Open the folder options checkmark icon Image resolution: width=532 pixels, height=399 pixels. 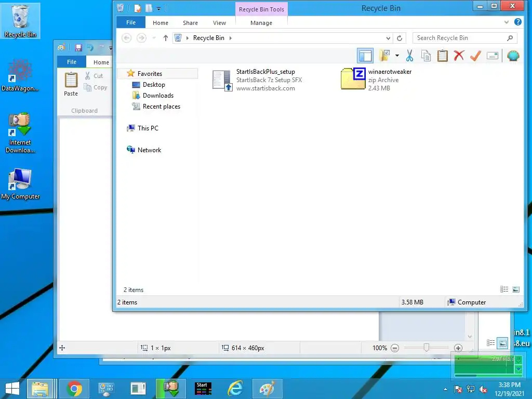[385, 56]
